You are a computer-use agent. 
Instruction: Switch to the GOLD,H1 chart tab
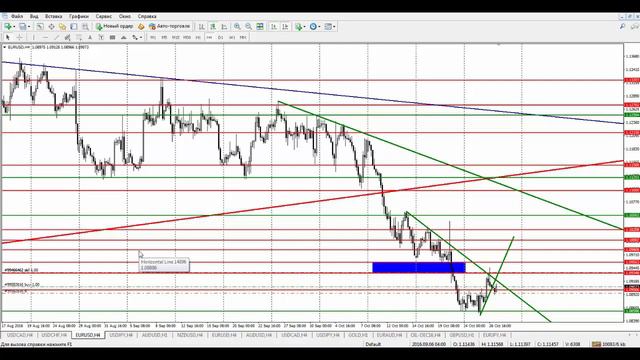(358, 335)
